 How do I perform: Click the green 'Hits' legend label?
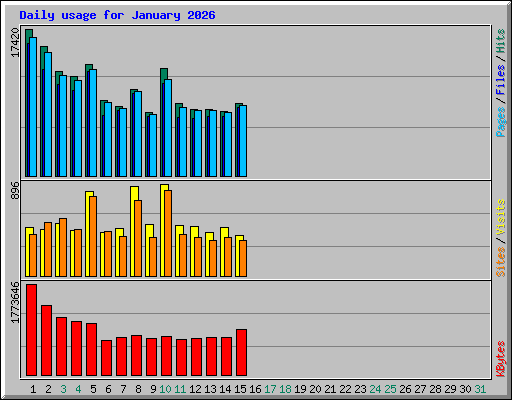(500, 41)
